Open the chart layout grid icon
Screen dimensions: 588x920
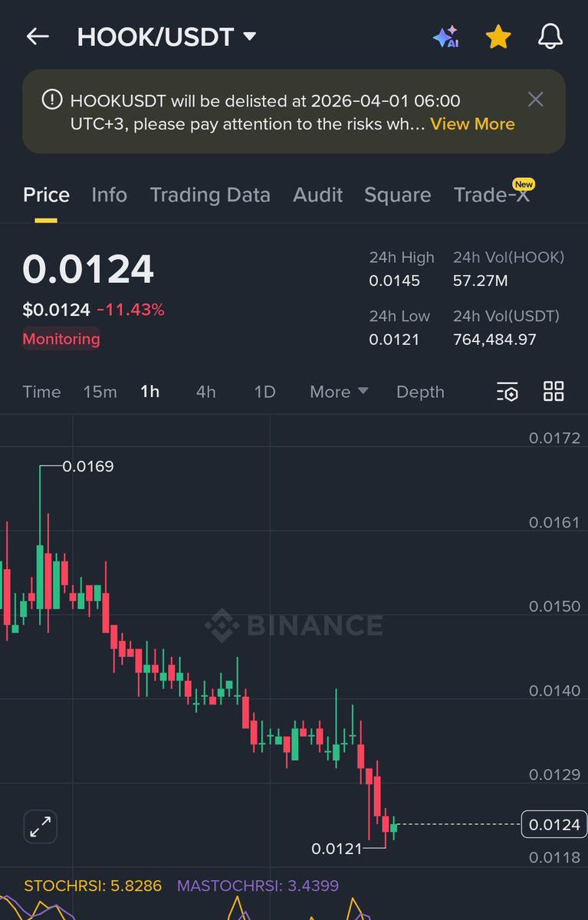pos(554,391)
